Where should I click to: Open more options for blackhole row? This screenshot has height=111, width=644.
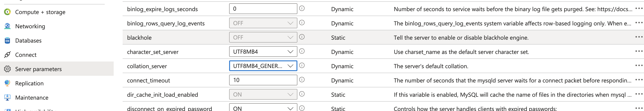[639, 37]
